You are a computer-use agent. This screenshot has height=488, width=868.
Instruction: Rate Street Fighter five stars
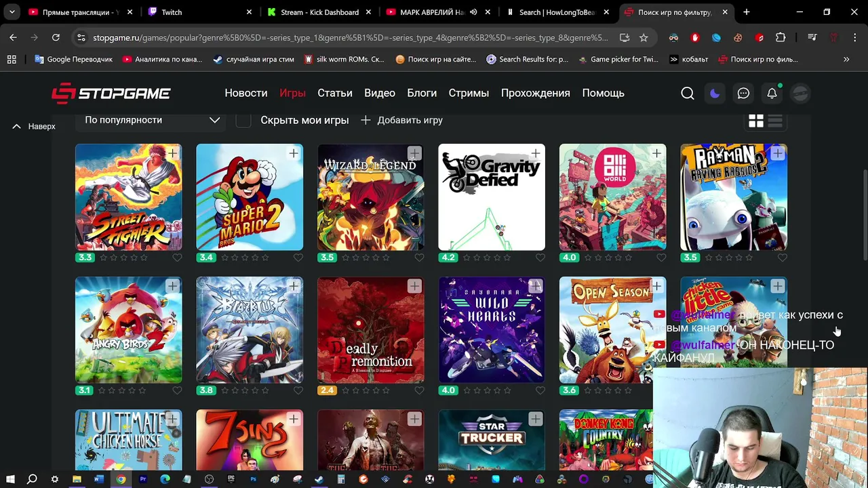(x=142, y=258)
